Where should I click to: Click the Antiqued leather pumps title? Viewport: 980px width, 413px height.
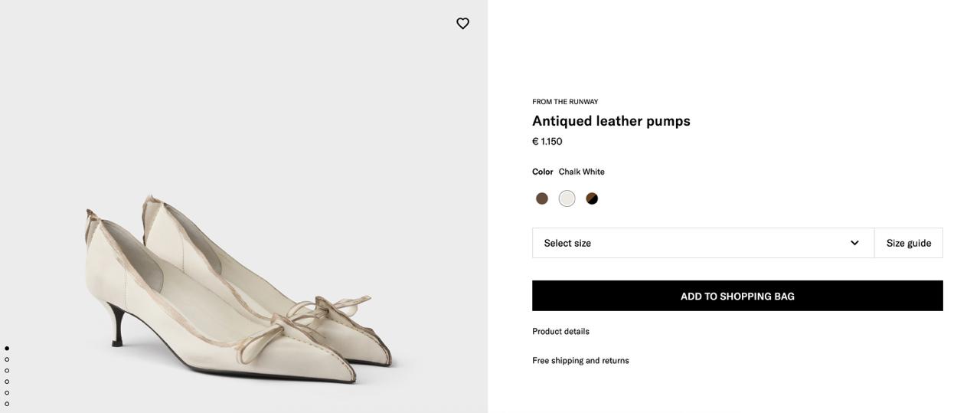coord(611,121)
